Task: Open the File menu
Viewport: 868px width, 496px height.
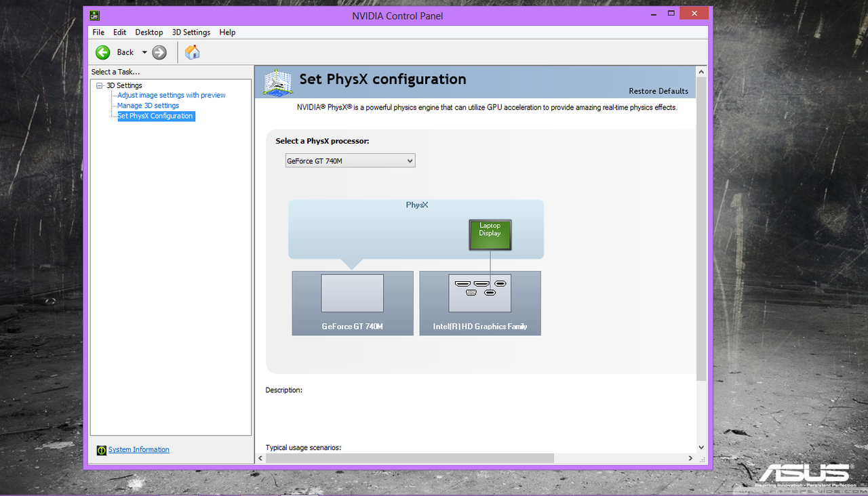Action: point(98,32)
